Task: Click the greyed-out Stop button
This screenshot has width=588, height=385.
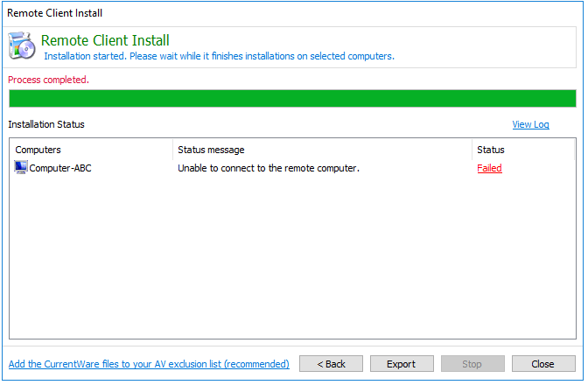Action: point(472,364)
